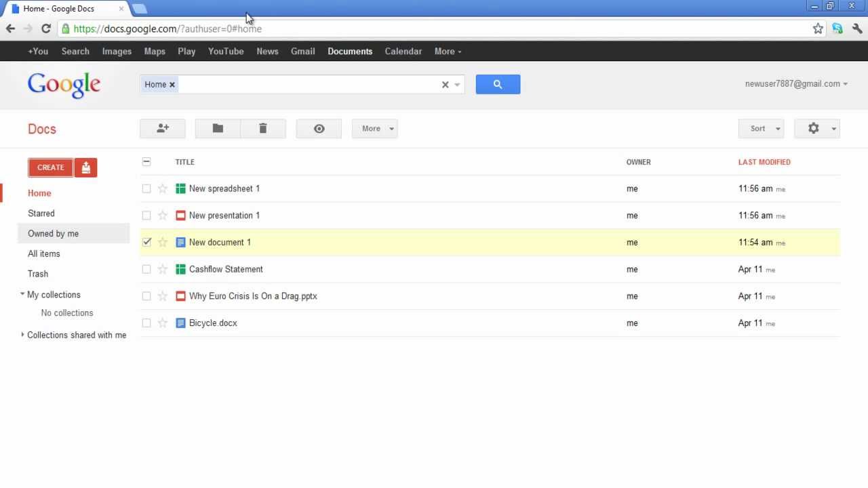Click the Share (add person) toolbar icon
The height and width of the screenshot is (488, 868).
click(163, 128)
